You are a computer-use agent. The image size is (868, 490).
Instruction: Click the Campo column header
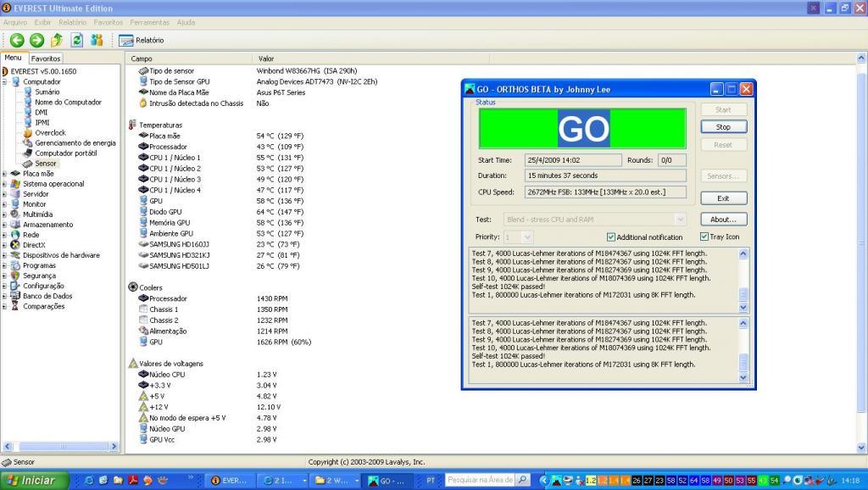(189, 58)
